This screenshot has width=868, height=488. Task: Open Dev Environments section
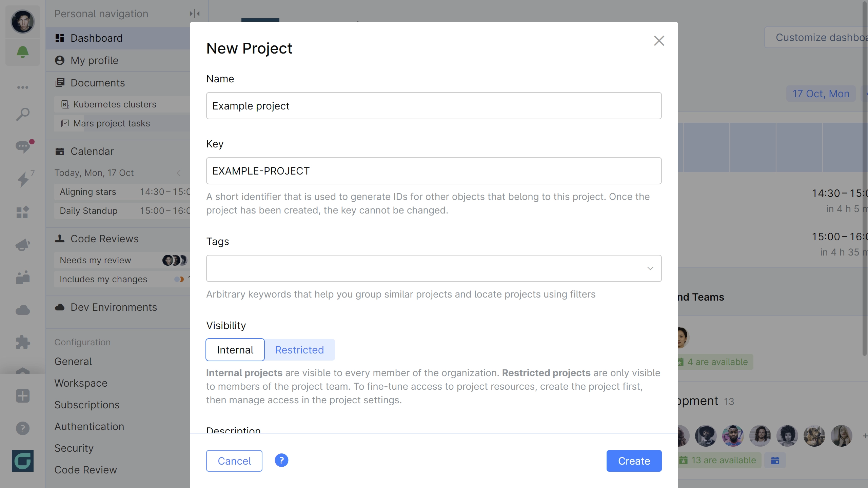[114, 307]
